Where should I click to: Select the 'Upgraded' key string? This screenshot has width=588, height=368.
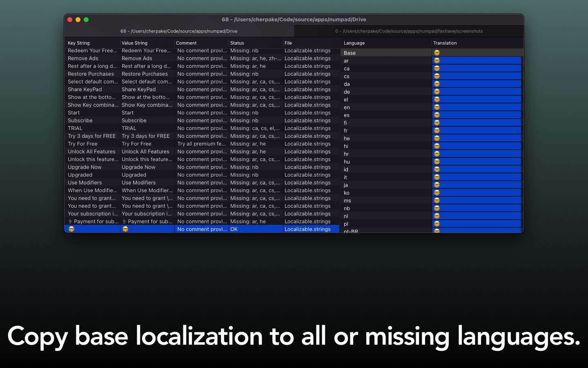point(80,175)
